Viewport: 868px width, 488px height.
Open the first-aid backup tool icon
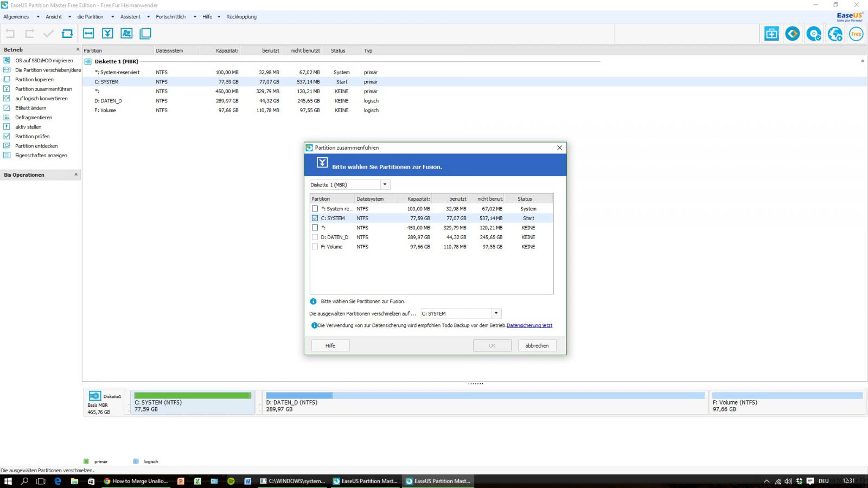pos(771,34)
